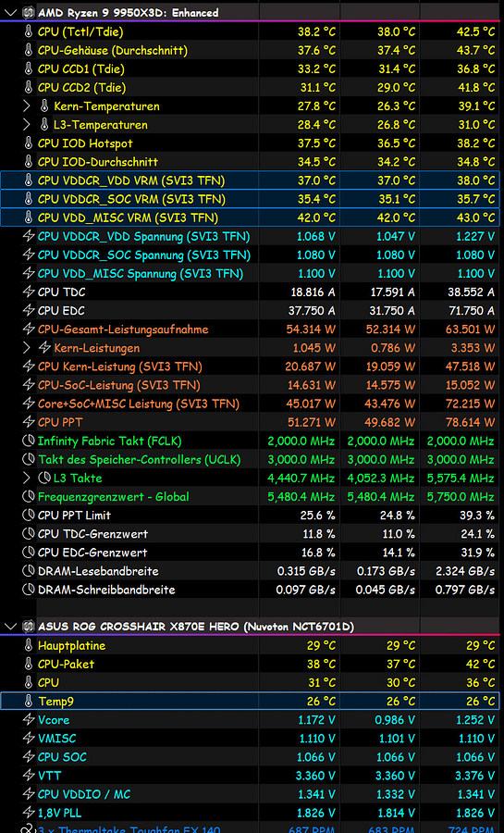Click lightning icon of 1,8V PLL
The width and height of the screenshot is (504, 833).
click(29, 813)
